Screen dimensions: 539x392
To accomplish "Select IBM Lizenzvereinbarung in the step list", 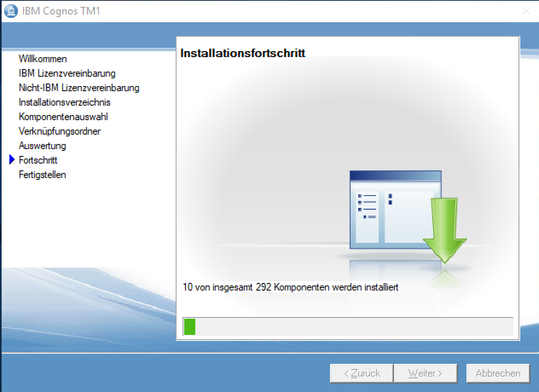I will 67,73.
